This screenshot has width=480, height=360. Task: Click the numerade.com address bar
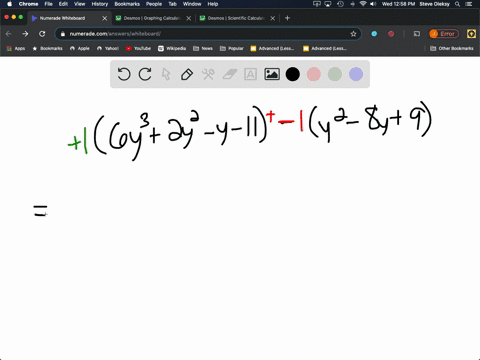208,34
